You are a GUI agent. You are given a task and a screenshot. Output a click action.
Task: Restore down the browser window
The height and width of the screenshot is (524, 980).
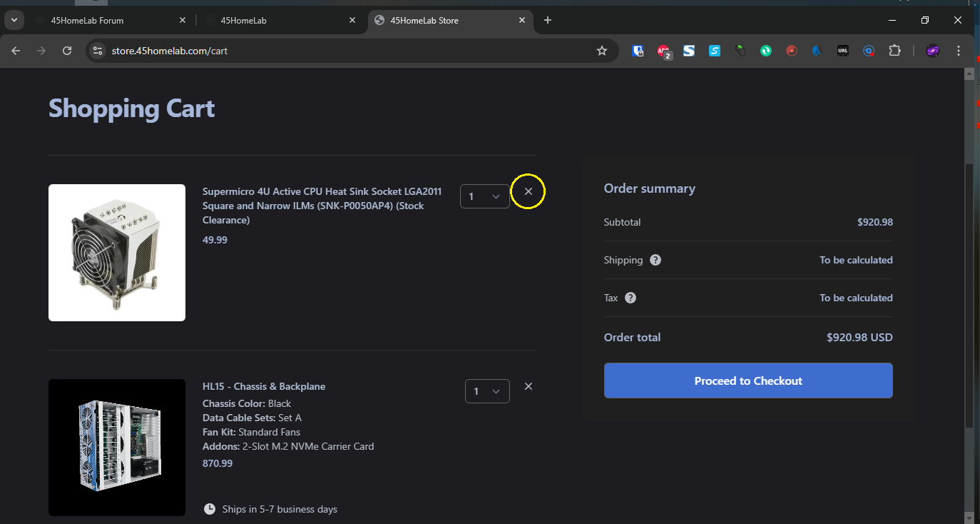click(x=925, y=21)
